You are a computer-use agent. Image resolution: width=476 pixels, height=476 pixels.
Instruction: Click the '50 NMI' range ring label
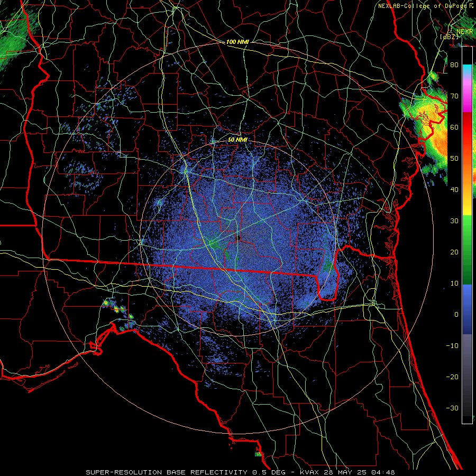237,140
